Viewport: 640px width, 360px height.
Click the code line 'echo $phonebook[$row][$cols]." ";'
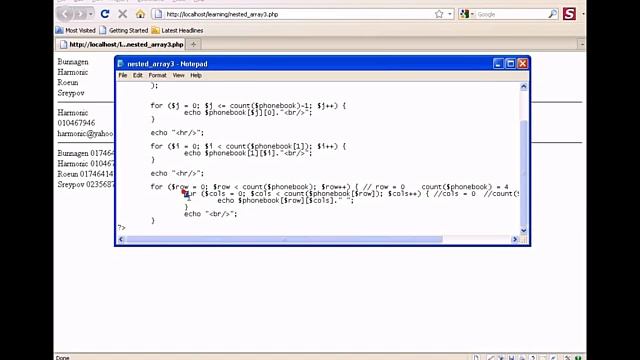click(x=286, y=200)
